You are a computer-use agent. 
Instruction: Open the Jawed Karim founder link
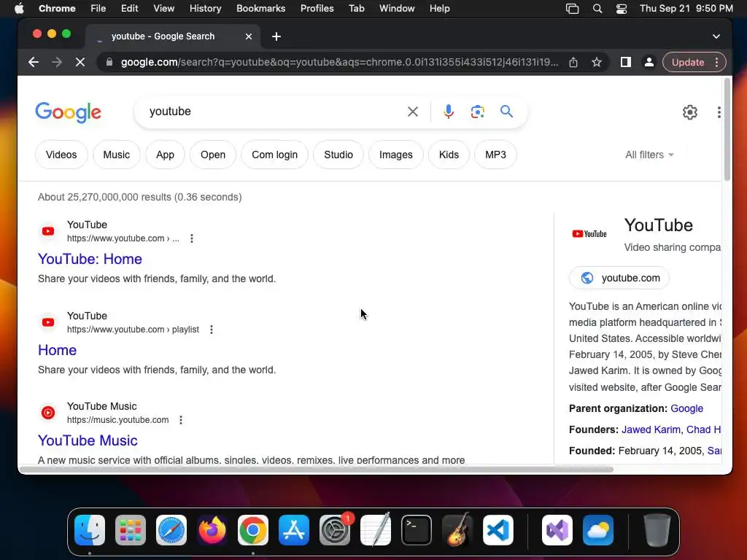click(x=651, y=429)
